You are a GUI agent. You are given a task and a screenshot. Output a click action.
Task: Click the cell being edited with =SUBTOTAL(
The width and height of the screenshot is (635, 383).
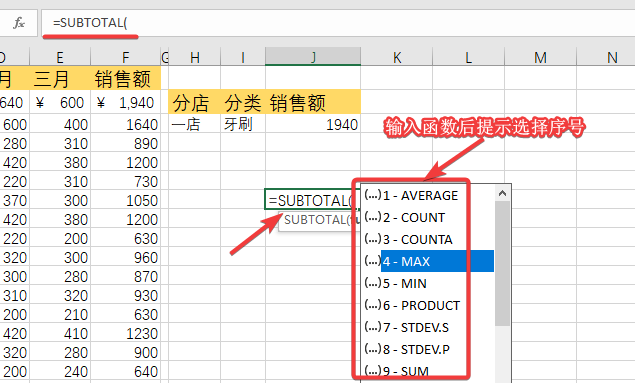pos(313,200)
